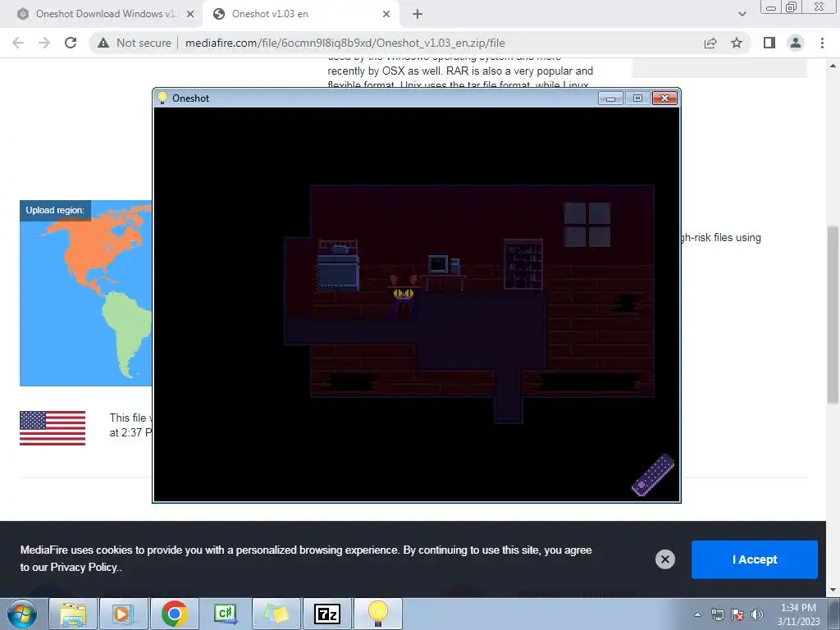Screen dimensions: 840x630
Task: Click the Upload region map
Action: tap(85, 293)
